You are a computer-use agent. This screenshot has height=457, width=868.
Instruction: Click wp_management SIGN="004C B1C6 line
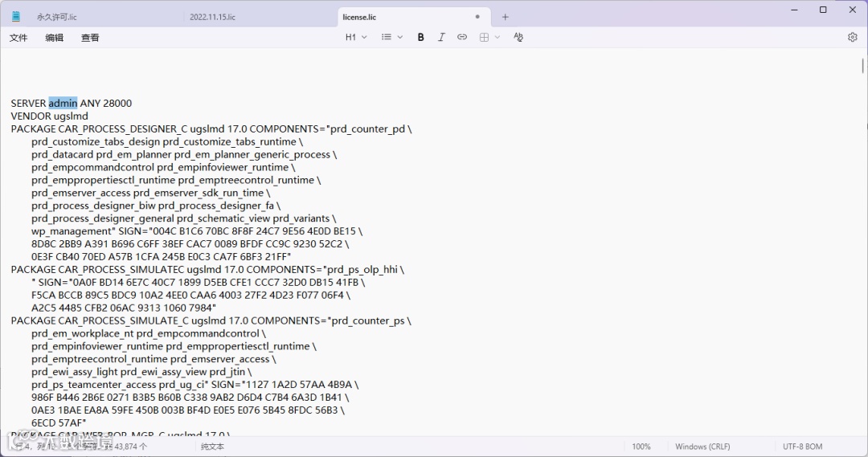click(x=197, y=231)
